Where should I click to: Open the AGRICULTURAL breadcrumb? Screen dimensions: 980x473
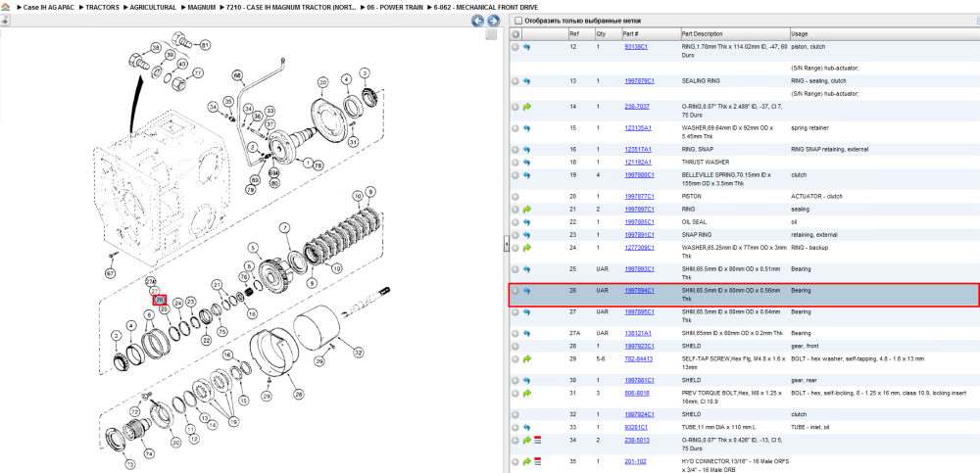[153, 8]
